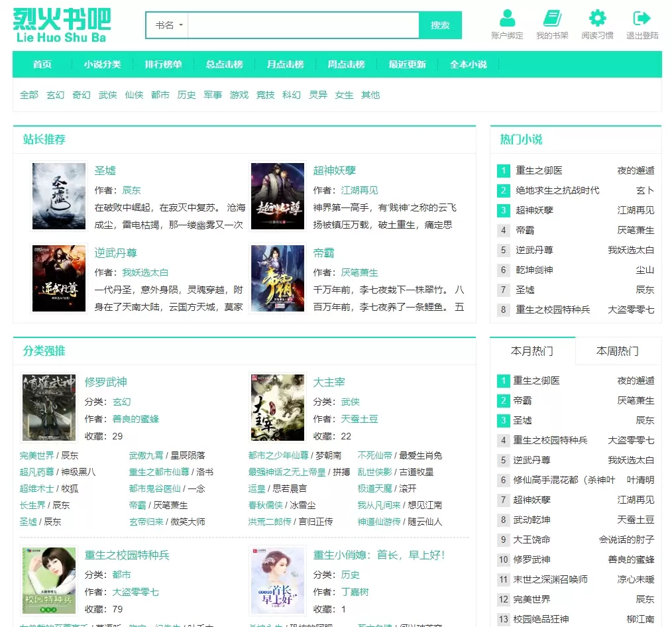The width and height of the screenshot is (672, 627).
Task: Switch to the 本月热门 tab
Action: [x=532, y=351]
